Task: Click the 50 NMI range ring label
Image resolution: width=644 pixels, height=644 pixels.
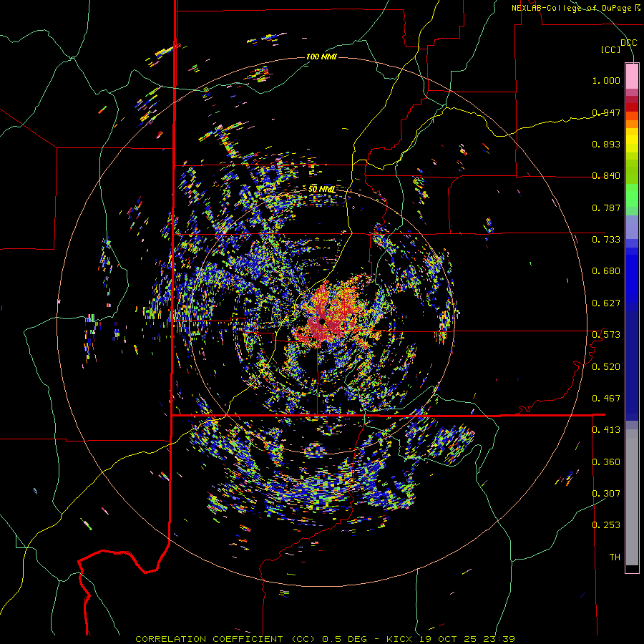Action: pos(321,189)
